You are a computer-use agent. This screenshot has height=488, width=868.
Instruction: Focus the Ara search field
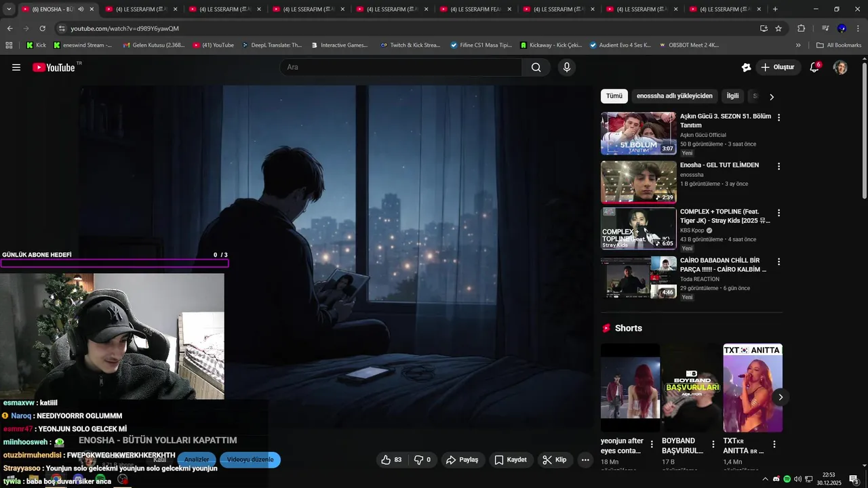(401, 67)
